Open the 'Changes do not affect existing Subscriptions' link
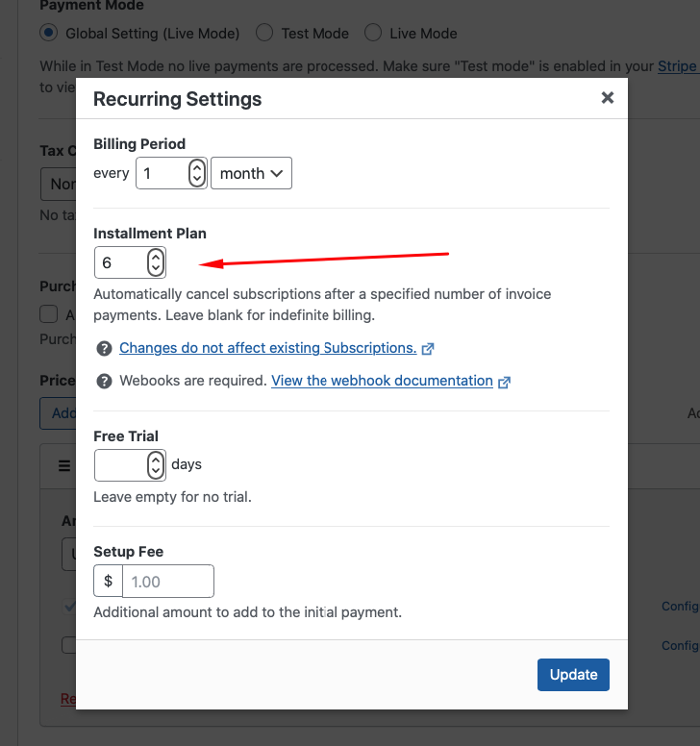The height and width of the screenshot is (746, 700). [x=267, y=348]
